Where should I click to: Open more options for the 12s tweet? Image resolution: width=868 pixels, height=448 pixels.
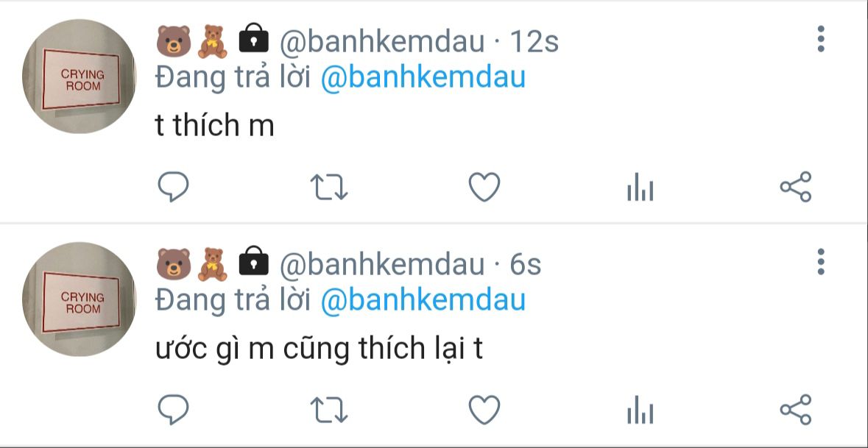(821, 39)
